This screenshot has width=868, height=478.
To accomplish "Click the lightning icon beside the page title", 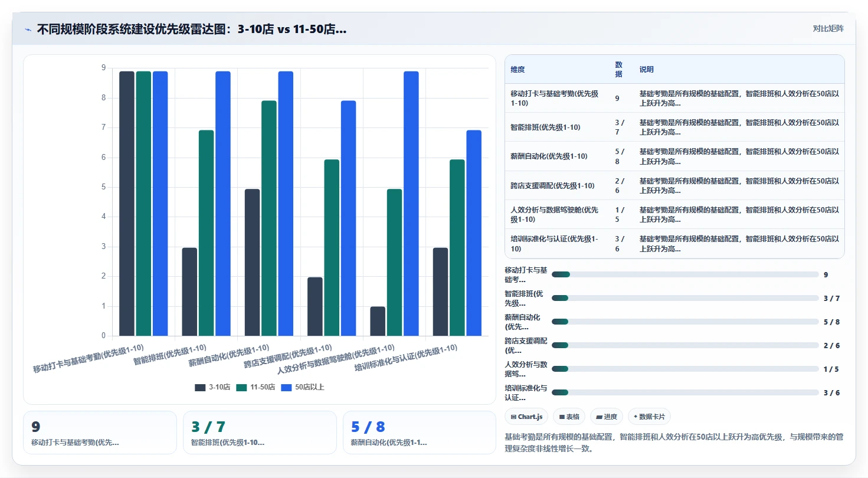I will [28, 30].
